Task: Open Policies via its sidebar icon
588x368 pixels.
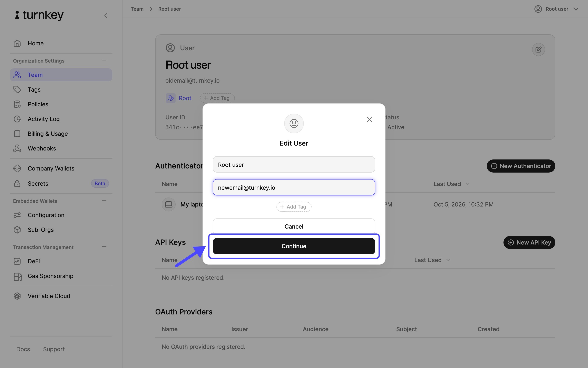Action: (x=17, y=104)
